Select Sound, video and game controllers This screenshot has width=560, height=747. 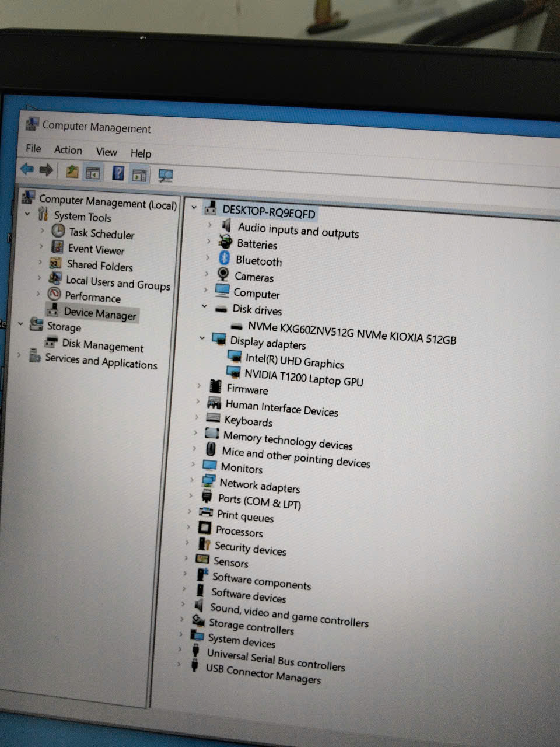[289, 615]
